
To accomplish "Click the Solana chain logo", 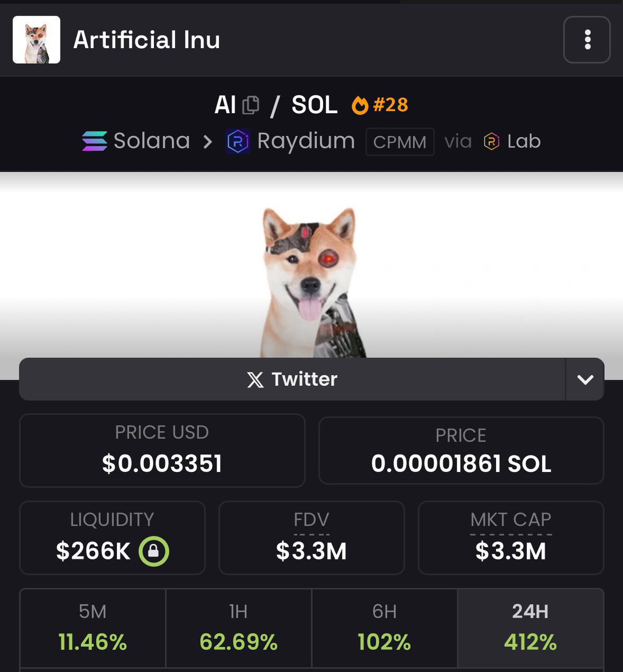I will click(94, 141).
